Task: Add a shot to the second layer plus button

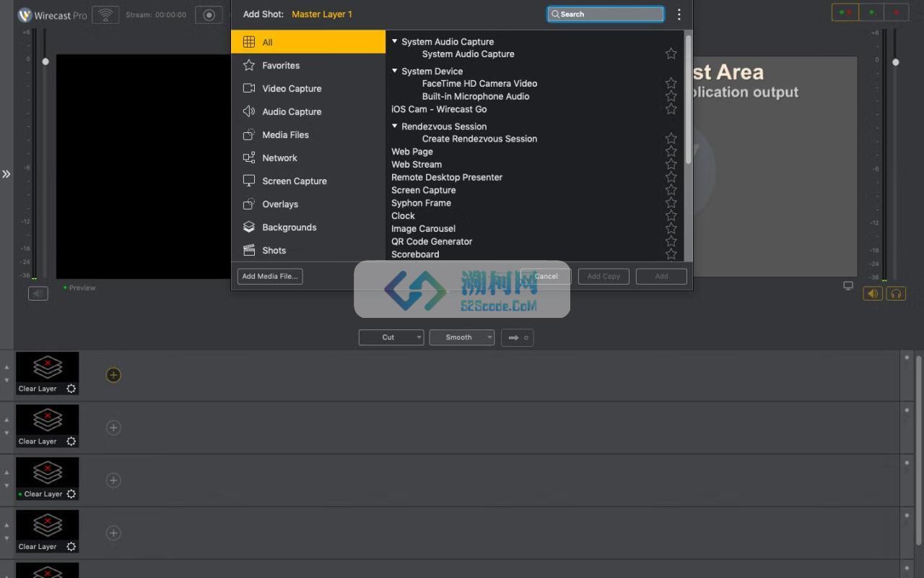Action: (113, 428)
